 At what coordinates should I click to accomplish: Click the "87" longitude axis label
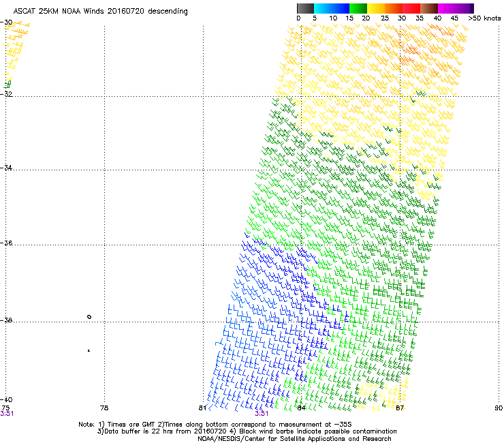click(400, 408)
